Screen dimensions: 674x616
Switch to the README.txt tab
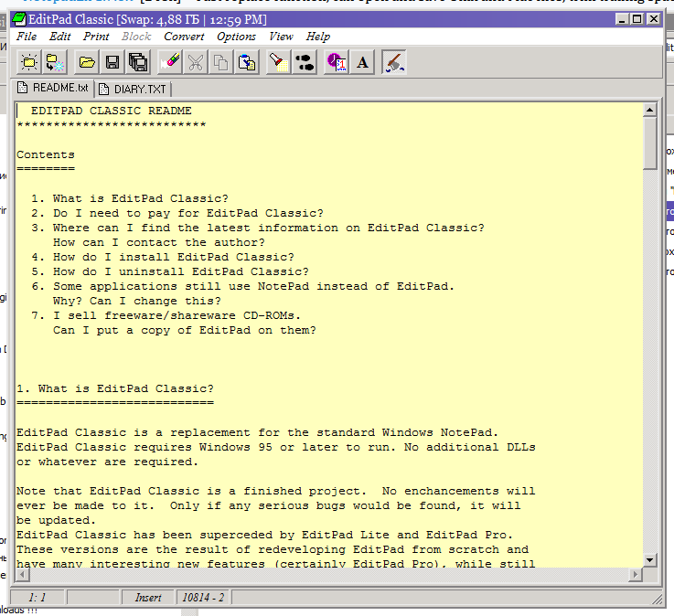click(x=53, y=88)
